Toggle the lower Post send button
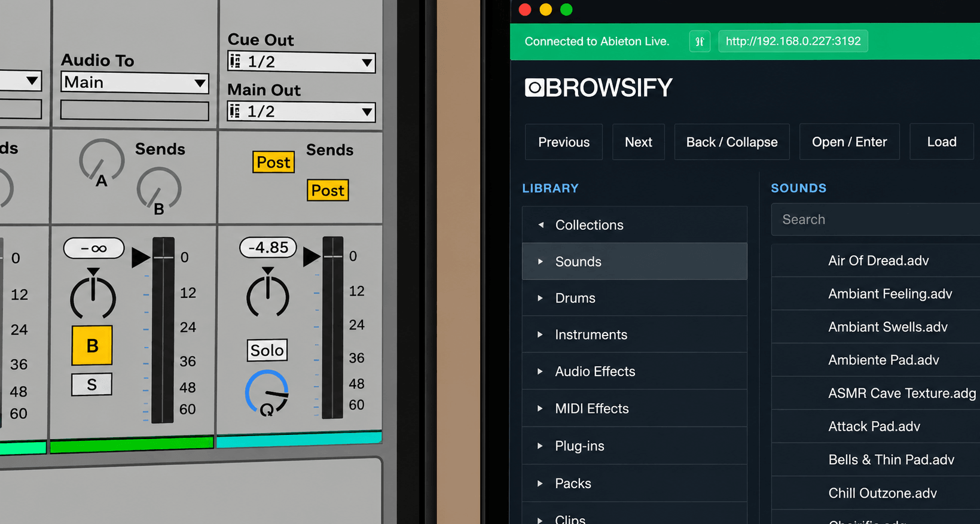 pyautogui.click(x=328, y=190)
